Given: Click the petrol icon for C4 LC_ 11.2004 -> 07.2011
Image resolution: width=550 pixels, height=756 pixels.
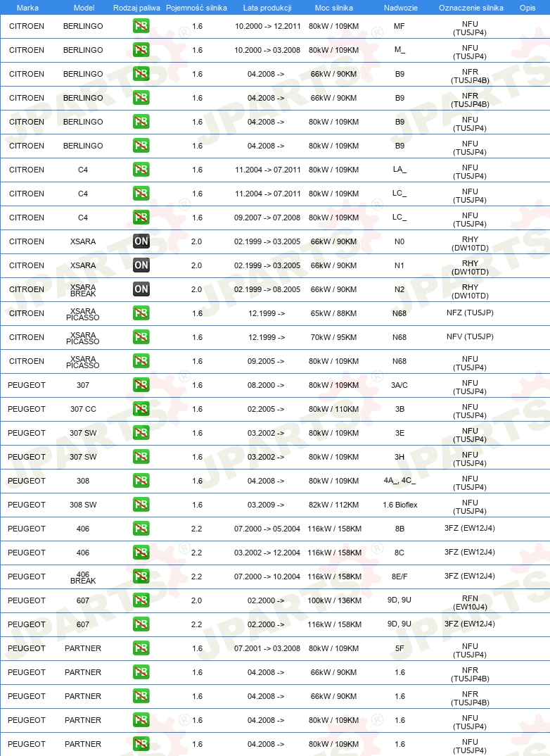Looking at the screenshot, I should (x=141, y=194).
